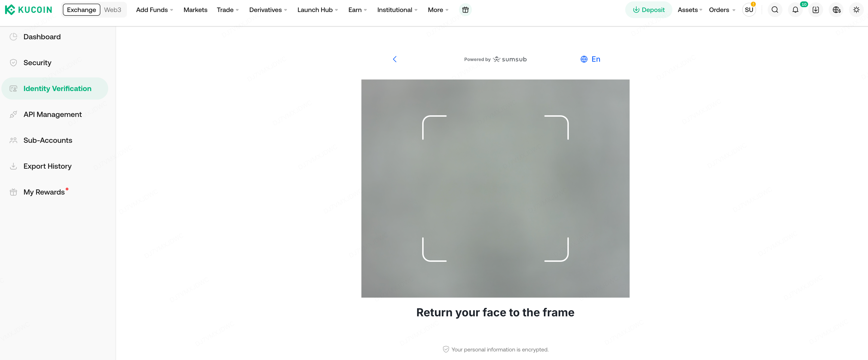Click the camera face frame preview
This screenshot has height=360, width=868.
point(495,188)
